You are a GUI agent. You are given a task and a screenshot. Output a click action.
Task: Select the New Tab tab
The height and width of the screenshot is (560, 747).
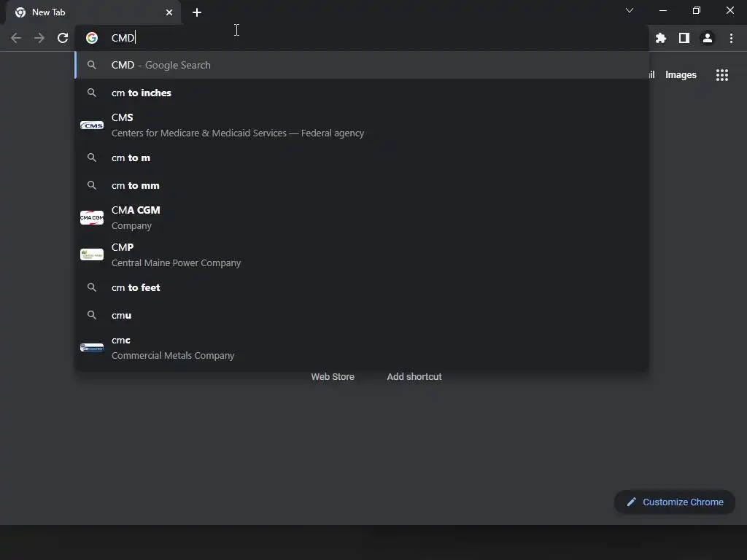coord(93,12)
